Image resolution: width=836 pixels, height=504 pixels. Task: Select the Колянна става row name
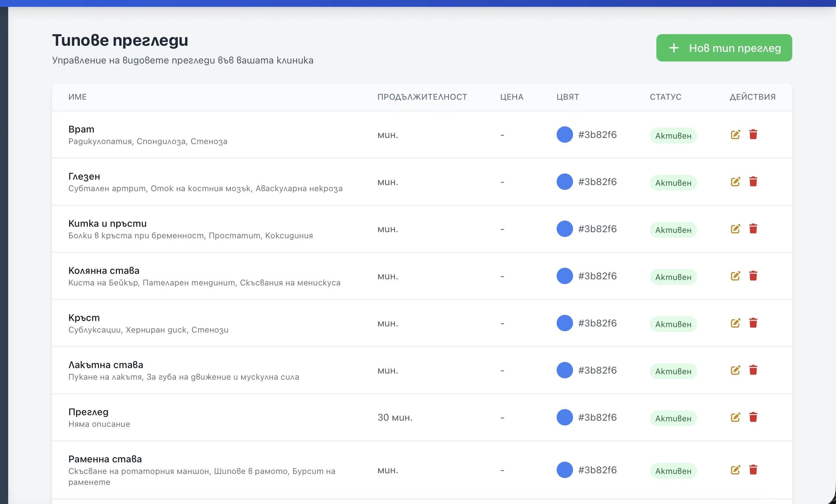[104, 270]
